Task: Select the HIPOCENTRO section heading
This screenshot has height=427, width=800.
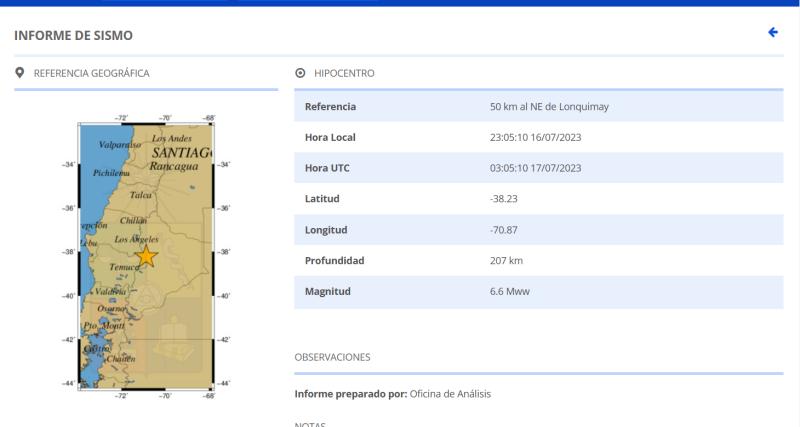Action: click(x=344, y=74)
